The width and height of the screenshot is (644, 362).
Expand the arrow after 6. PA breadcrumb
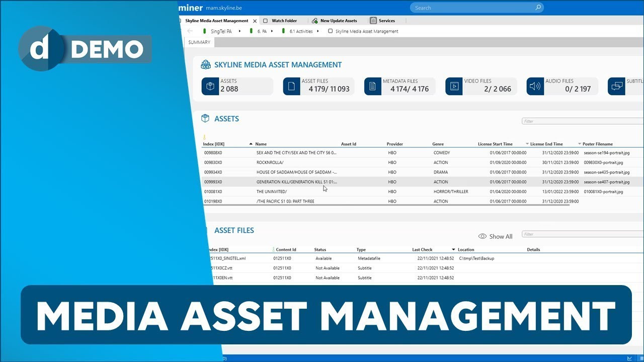click(272, 31)
